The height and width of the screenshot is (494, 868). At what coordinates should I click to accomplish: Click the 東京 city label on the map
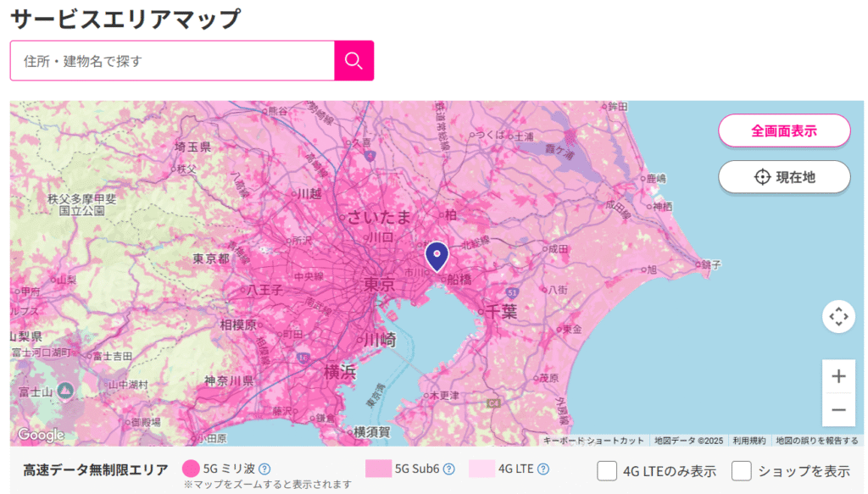click(x=379, y=285)
